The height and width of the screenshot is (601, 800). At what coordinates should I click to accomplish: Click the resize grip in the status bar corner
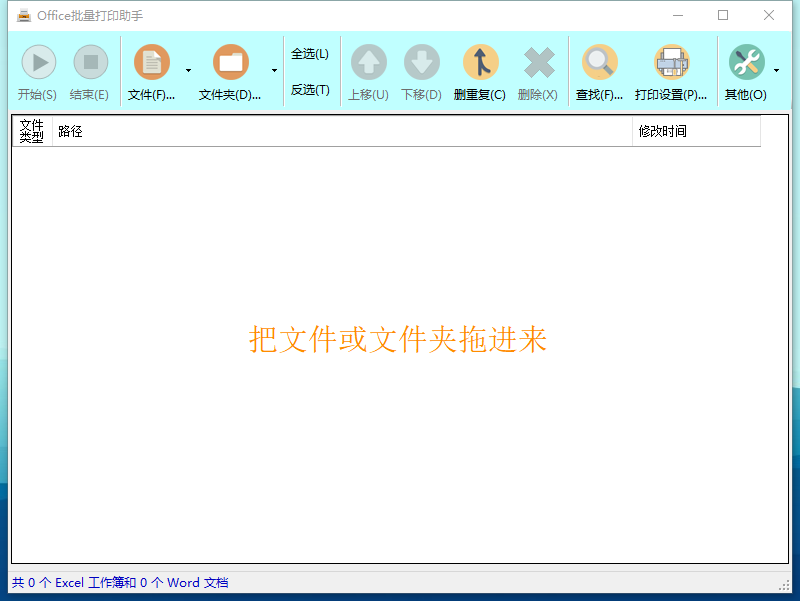784,586
